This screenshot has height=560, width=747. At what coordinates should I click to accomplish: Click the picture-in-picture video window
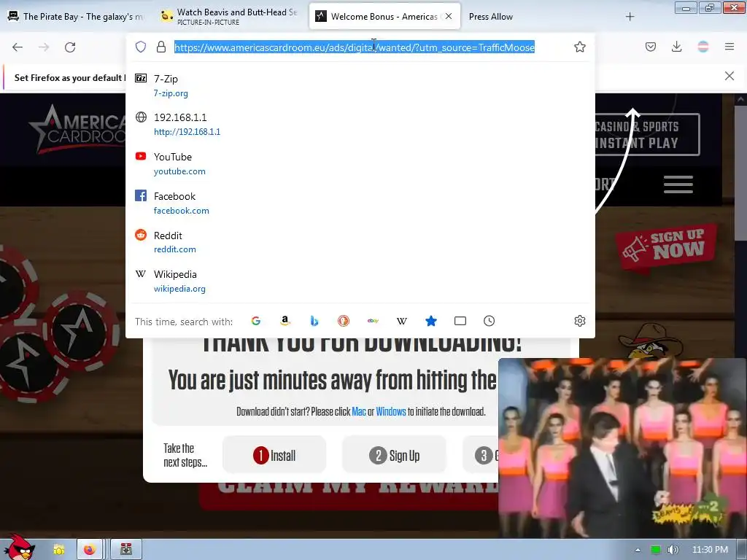(622, 448)
